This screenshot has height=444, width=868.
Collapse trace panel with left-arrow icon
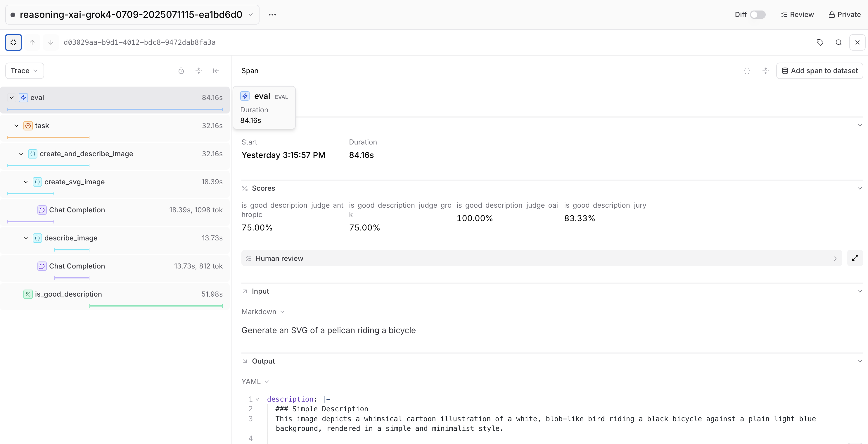click(x=216, y=71)
